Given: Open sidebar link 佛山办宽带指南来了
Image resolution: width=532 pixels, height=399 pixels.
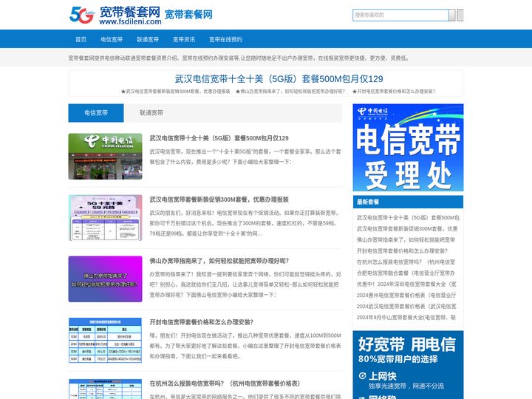Looking at the screenshot, I should pos(406,240).
